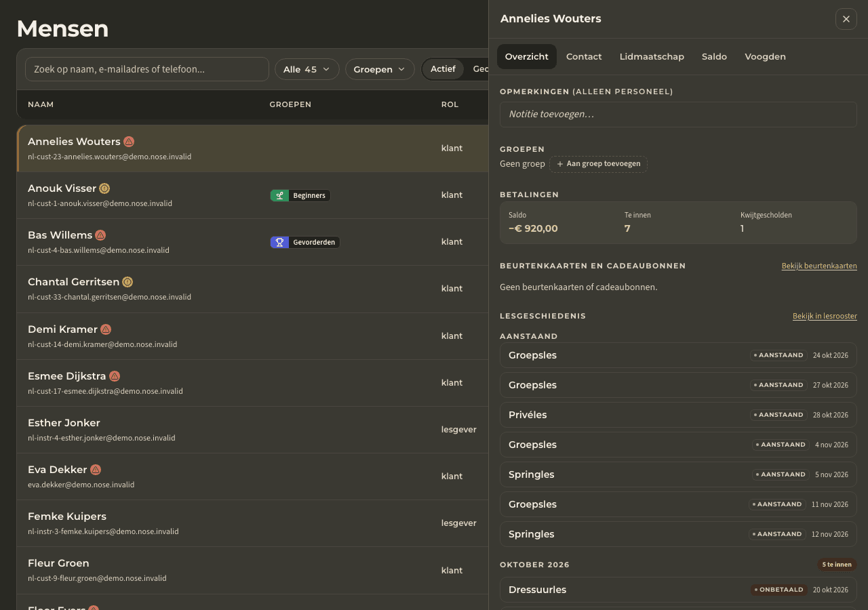Focus the Notitie toevoegen notes field
Image resolution: width=868 pixels, height=610 pixels.
678,115
